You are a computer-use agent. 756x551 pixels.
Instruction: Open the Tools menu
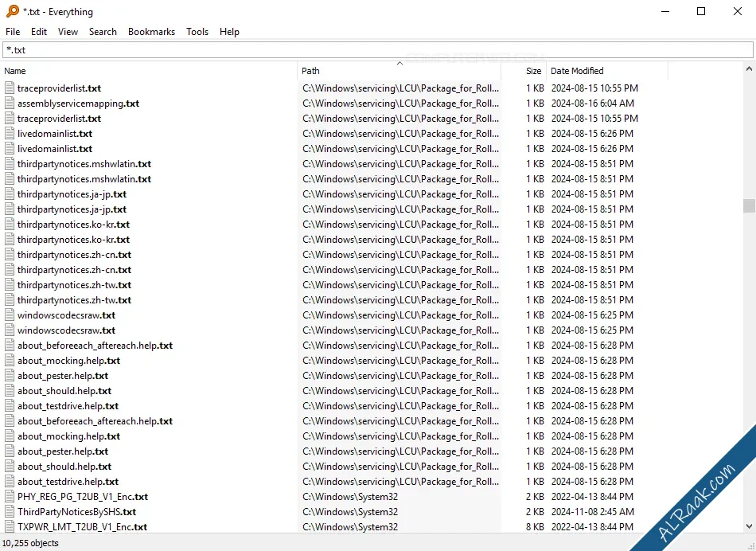(197, 32)
